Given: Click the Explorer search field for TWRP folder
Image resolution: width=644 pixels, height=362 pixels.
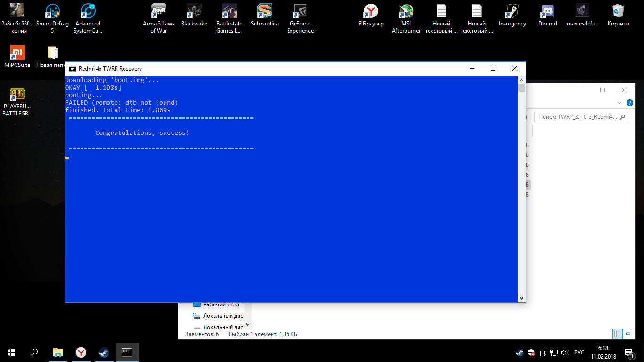Looking at the screenshot, I should (x=578, y=117).
